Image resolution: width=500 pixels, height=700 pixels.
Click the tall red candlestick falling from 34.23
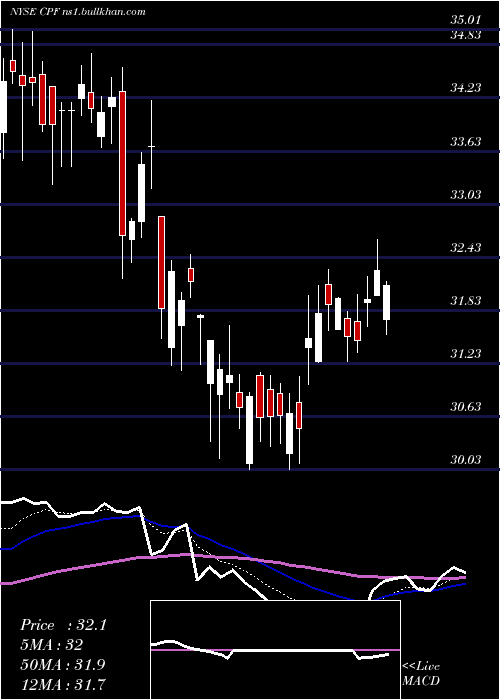tap(122, 163)
